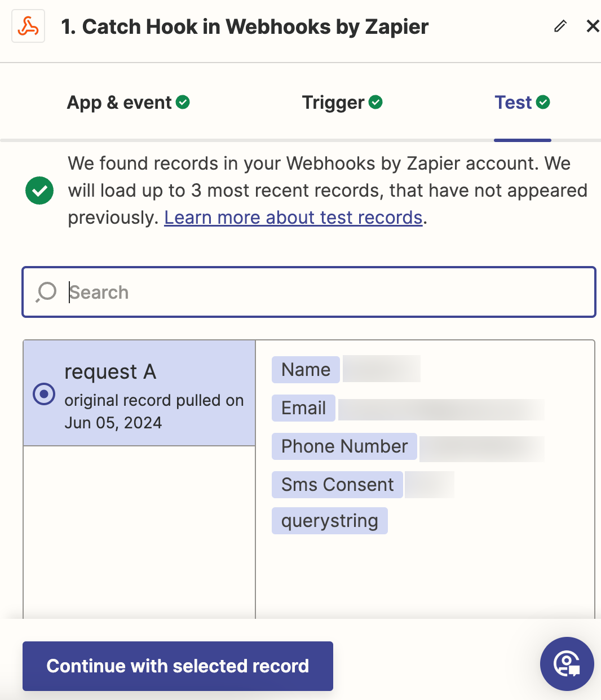601x700 pixels.
Task: Focus the Search records field
Action: (327, 292)
